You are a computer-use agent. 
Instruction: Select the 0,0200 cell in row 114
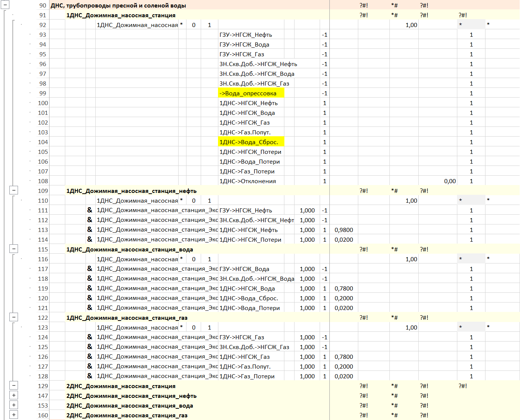tap(344, 240)
